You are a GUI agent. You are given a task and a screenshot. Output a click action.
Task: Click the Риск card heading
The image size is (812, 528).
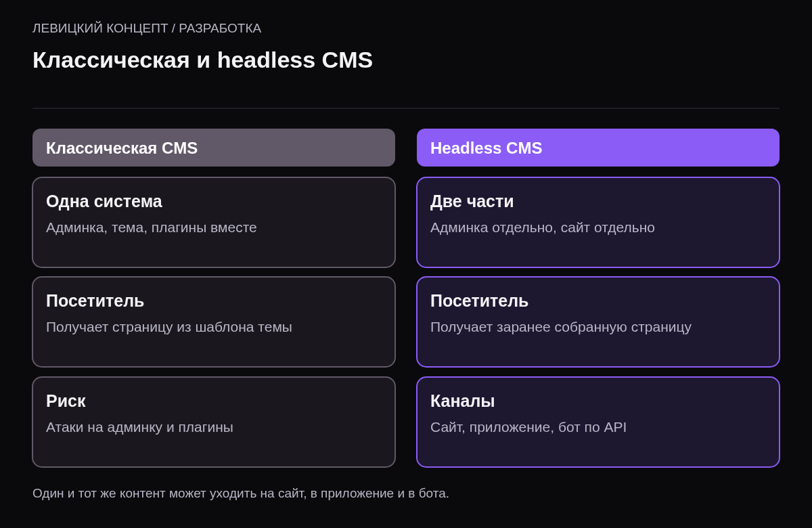coord(66,401)
